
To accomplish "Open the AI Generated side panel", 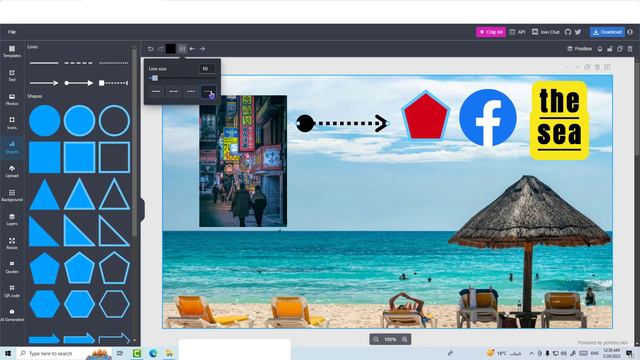I will pyautogui.click(x=12, y=315).
